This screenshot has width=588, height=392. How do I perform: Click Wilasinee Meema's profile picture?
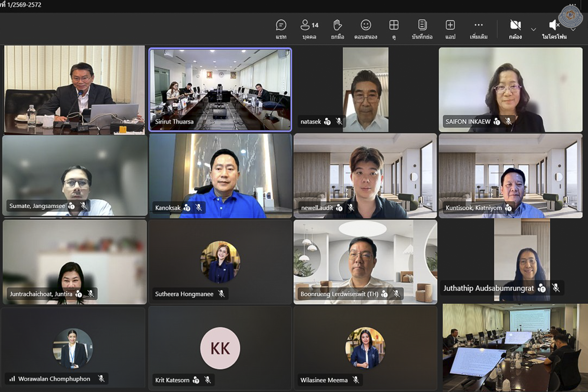pos(365,348)
